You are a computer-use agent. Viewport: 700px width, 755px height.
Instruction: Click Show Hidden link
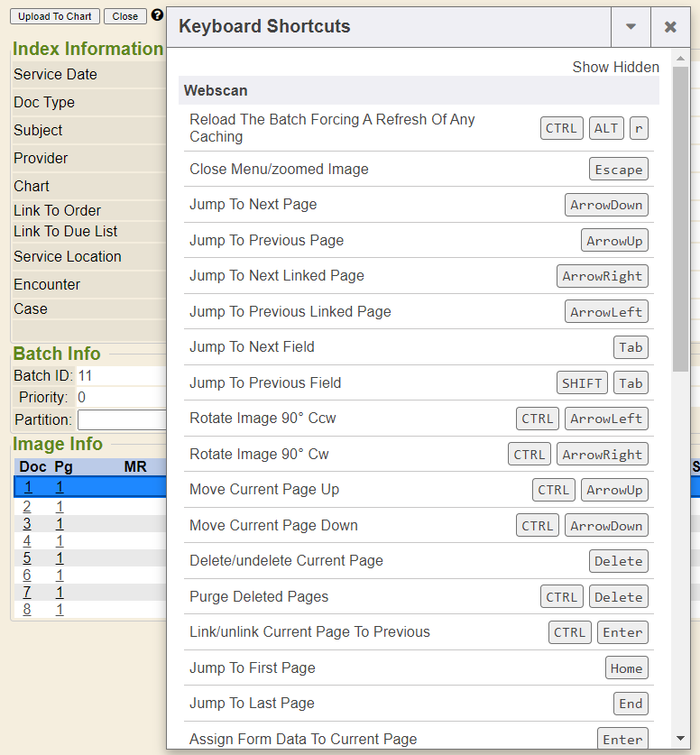(x=615, y=68)
